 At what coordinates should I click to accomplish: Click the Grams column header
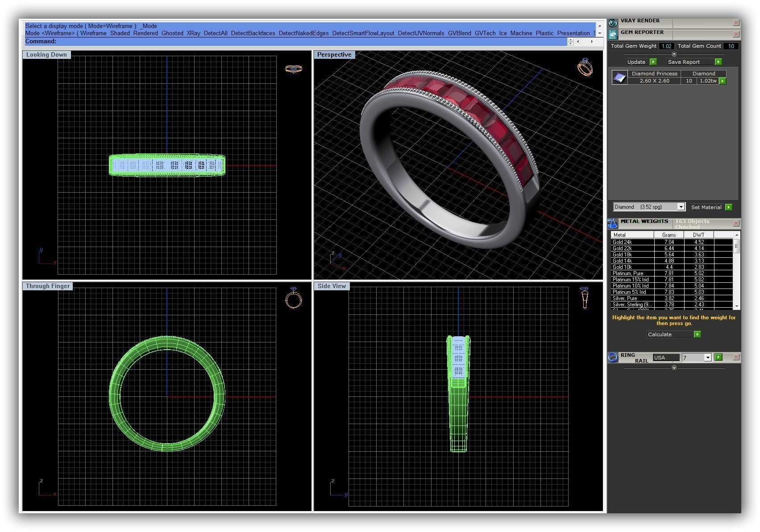(x=669, y=235)
